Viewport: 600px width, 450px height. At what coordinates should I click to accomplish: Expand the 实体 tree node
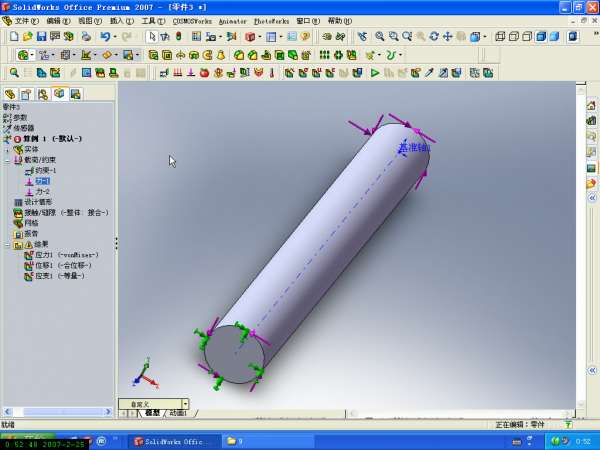pos(7,149)
